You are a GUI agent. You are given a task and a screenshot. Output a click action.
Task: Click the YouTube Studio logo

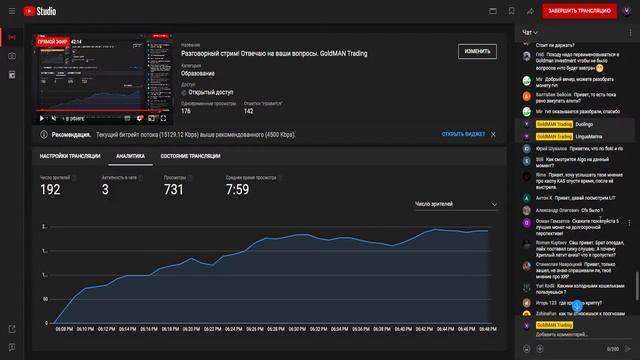tap(40, 11)
